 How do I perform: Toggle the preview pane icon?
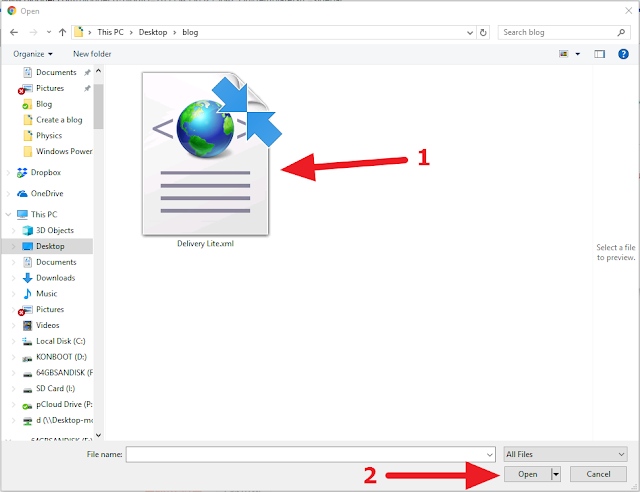pyautogui.click(x=600, y=54)
